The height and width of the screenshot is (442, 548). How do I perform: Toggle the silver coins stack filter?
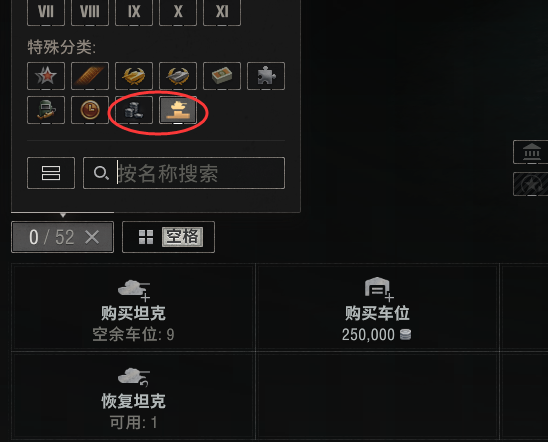(x=134, y=110)
